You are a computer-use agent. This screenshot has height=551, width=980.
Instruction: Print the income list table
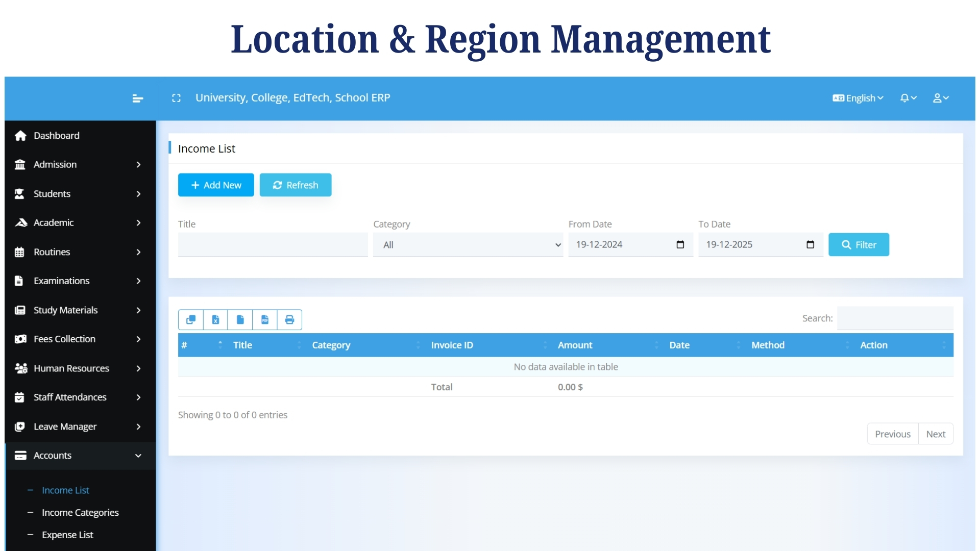(x=289, y=319)
